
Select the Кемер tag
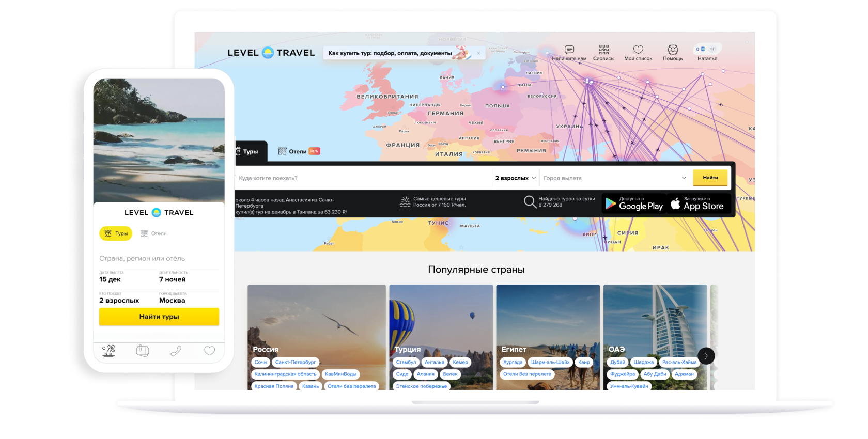point(460,362)
